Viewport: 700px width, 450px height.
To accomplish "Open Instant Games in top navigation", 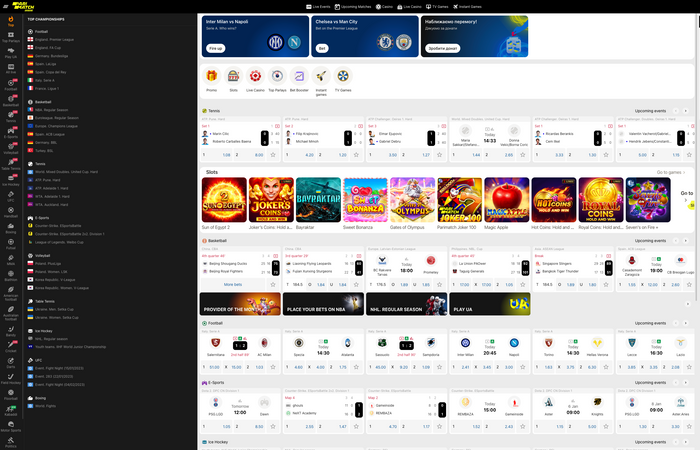I will pyautogui.click(x=467, y=7).
